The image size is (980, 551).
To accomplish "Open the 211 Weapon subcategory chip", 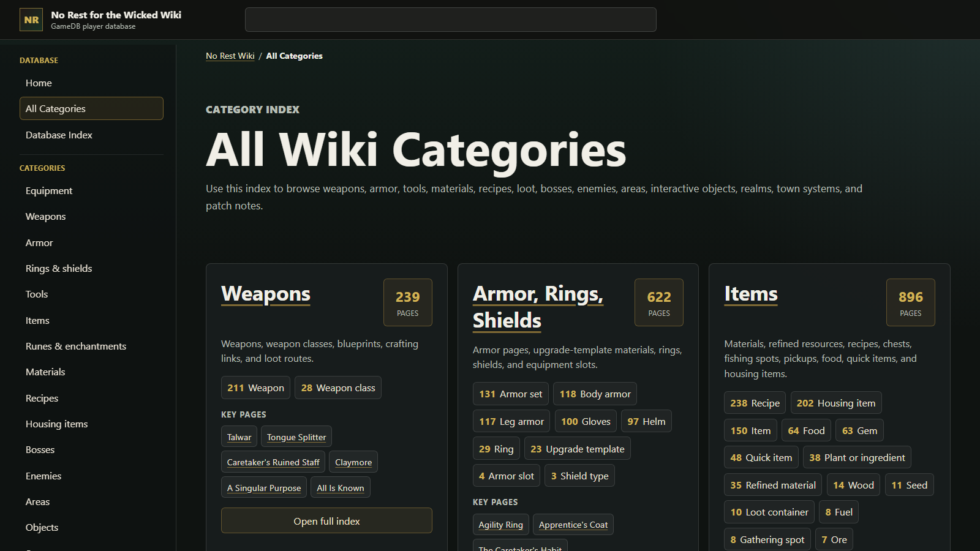I will (x=256, y=388).
